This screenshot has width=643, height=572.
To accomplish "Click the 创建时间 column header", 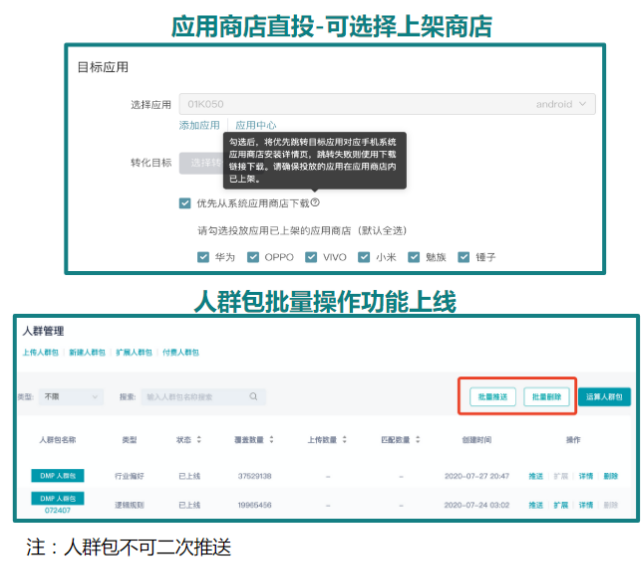I will (477, 440).
